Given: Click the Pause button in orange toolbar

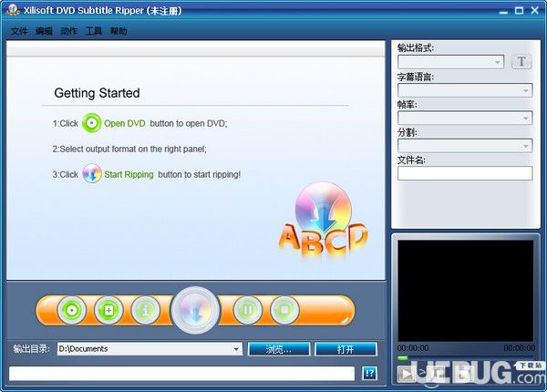Looking at the screenshot, I should click(248, 310).
